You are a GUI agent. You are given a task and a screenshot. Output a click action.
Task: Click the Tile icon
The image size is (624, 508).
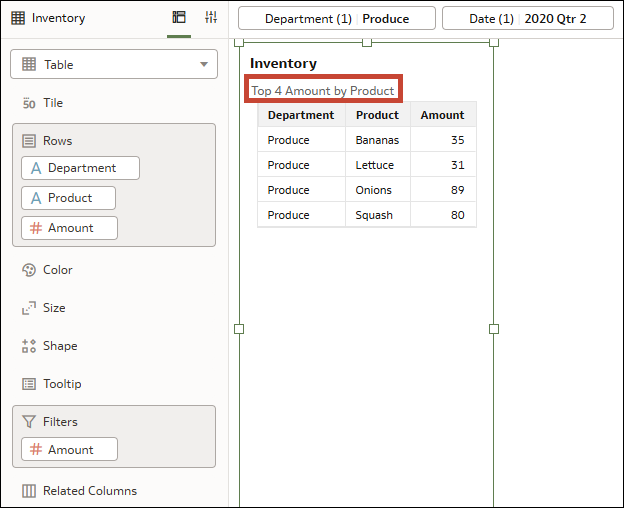point(29,103)
